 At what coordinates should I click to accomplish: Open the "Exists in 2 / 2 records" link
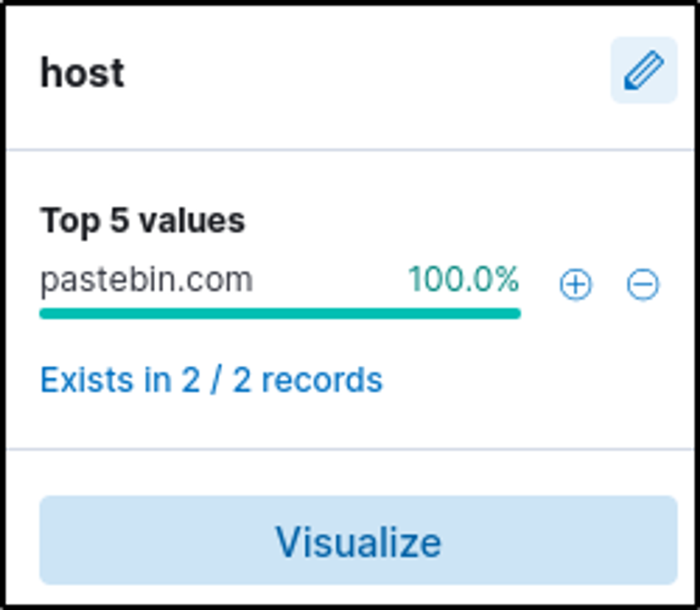click(211, 380)
